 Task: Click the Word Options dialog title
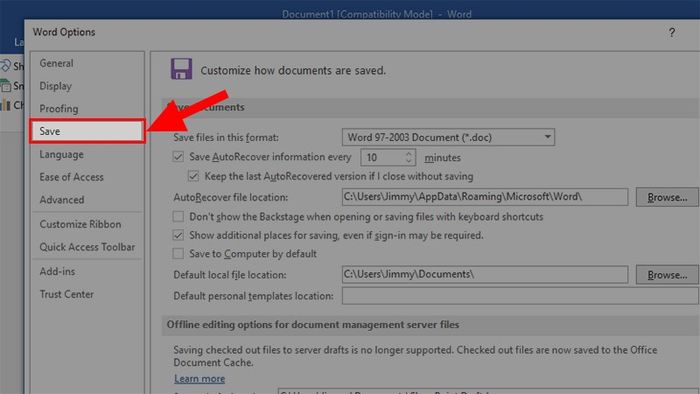64,32
